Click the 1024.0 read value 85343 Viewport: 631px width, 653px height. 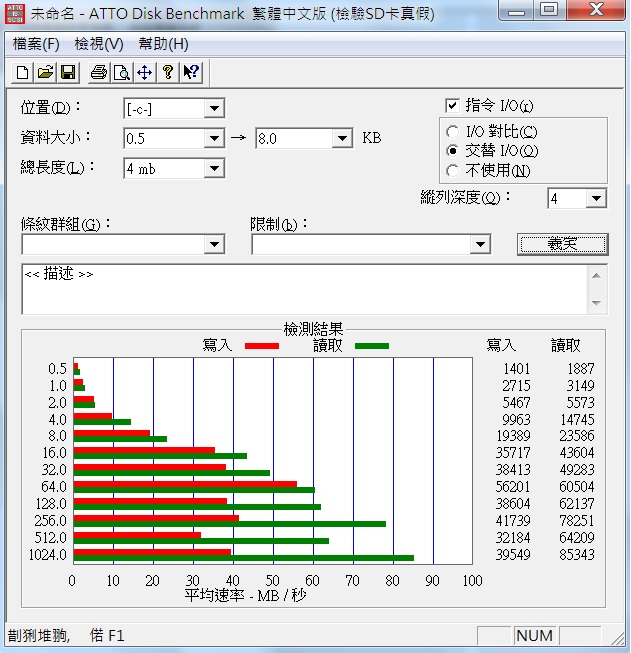[576, 555]
